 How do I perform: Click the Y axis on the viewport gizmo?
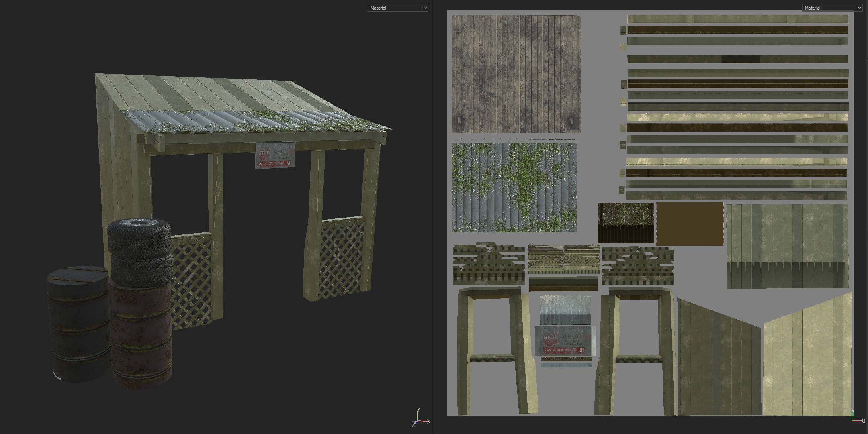(x=418, y=410)
